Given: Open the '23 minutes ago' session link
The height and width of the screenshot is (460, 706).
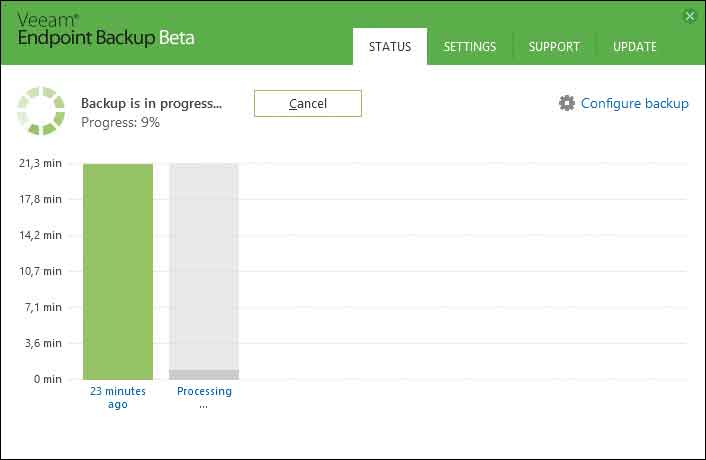Looking at the screenshot, I should tap(118, 397).
